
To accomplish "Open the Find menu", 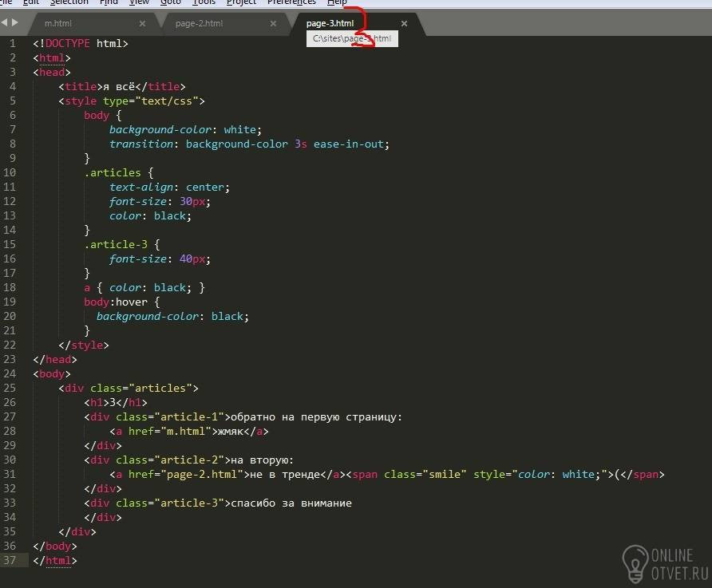I will (109, 2).
